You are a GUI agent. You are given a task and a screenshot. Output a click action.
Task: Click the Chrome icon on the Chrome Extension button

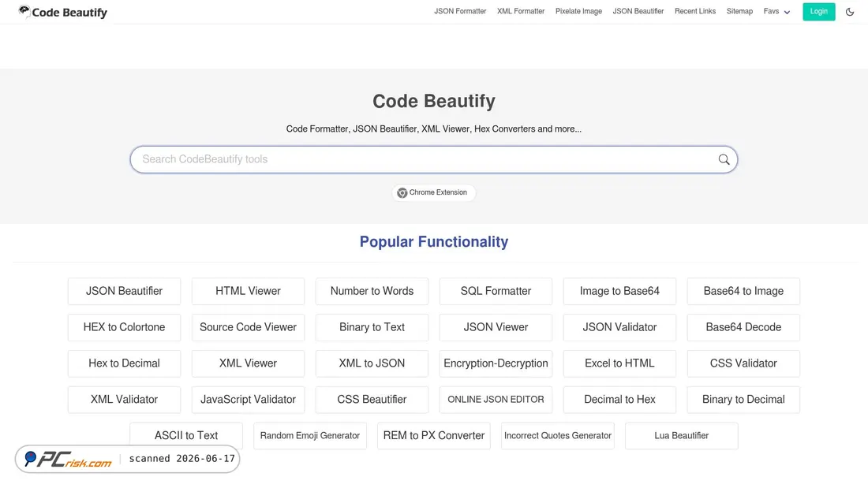pos(402,192)
